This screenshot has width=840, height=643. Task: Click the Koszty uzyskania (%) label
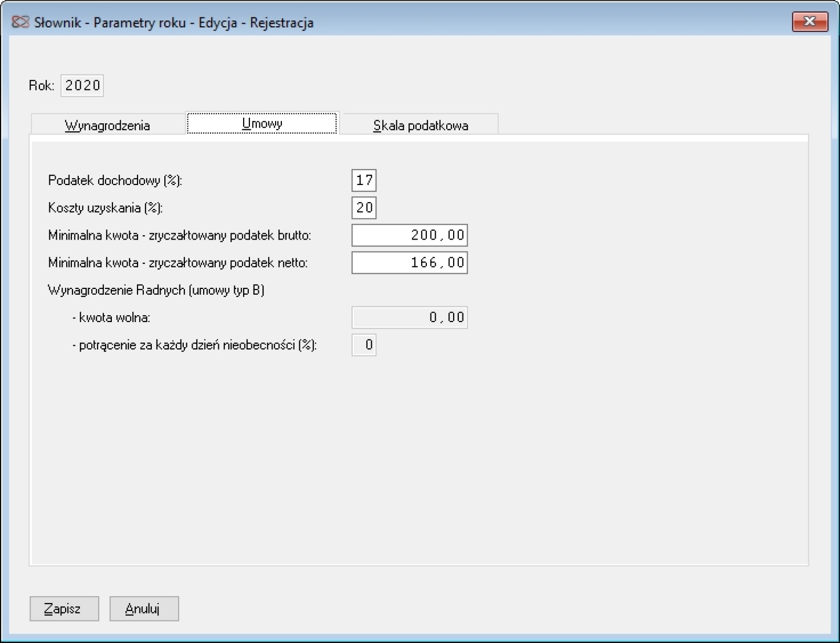[106, 208]
